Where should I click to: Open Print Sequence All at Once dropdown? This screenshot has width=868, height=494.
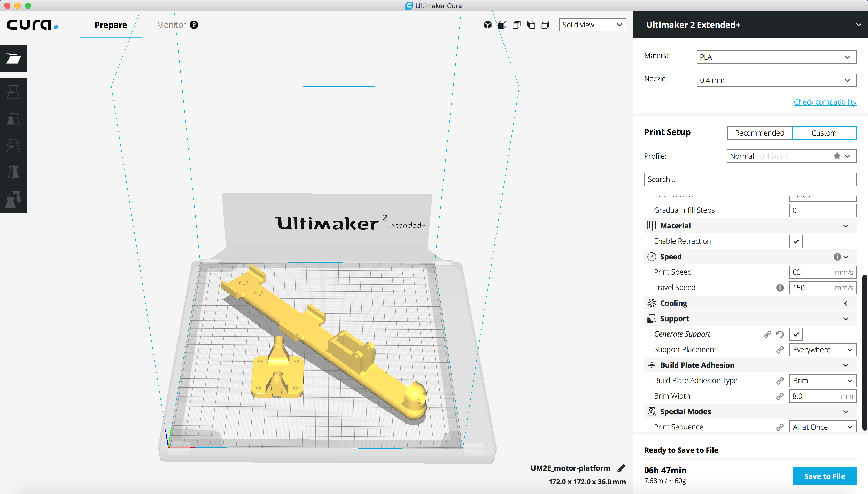click(x=823, y=426)
